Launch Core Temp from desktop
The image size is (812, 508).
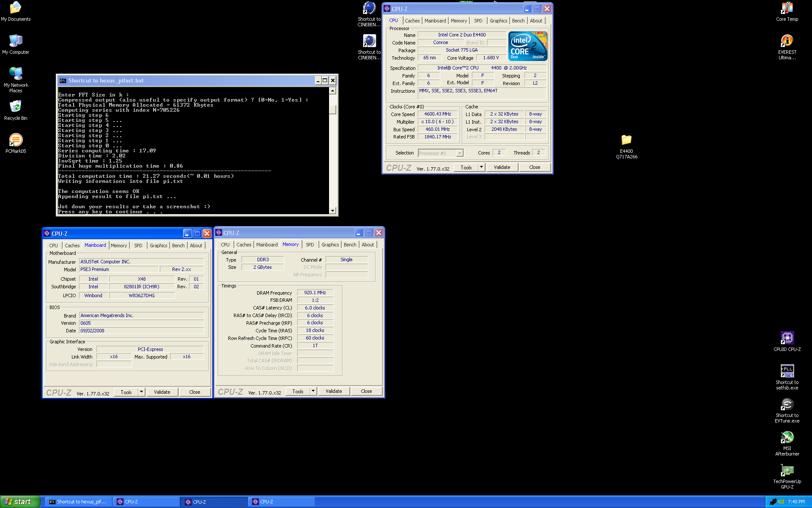[x=787, y=11]
